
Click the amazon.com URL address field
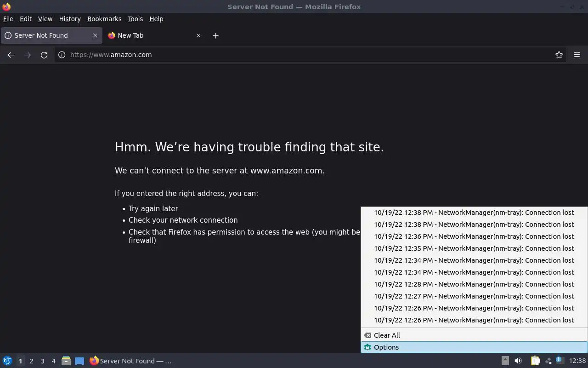click(x=310, y=55)
